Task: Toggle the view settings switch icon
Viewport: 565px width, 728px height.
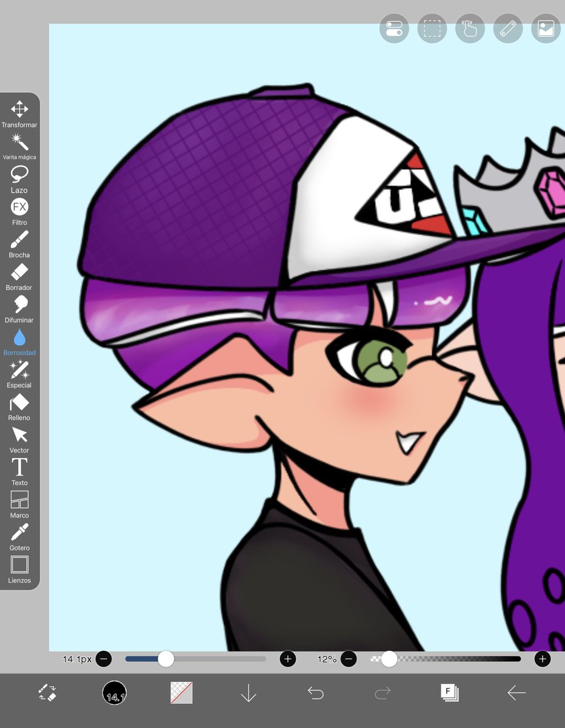Action: pyautogui.click(x=394, y=29)
